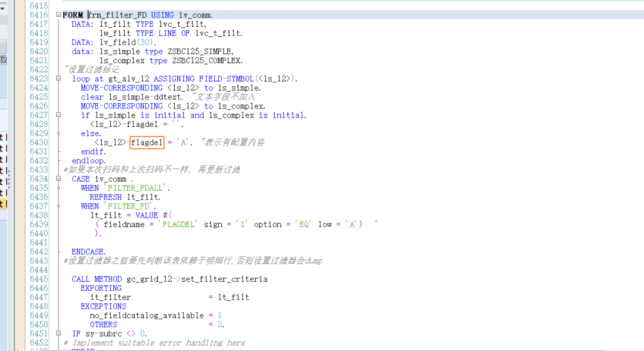Click ZSBC125_COMPLEX type name
Image resolution: width=644 pixels, height=351 pixels.
[x=208, y=60]
